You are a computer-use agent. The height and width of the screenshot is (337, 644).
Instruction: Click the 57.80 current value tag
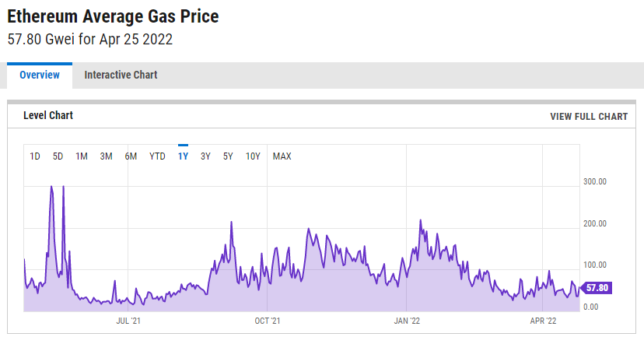click(x=596, y=288)
